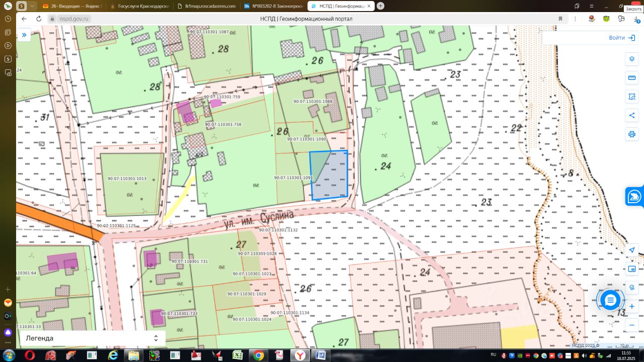Image resolution: width=644 pixels, height=362 pixels.
Task: Open Internet Explorer from the taskbar
Action: point(113,355)
